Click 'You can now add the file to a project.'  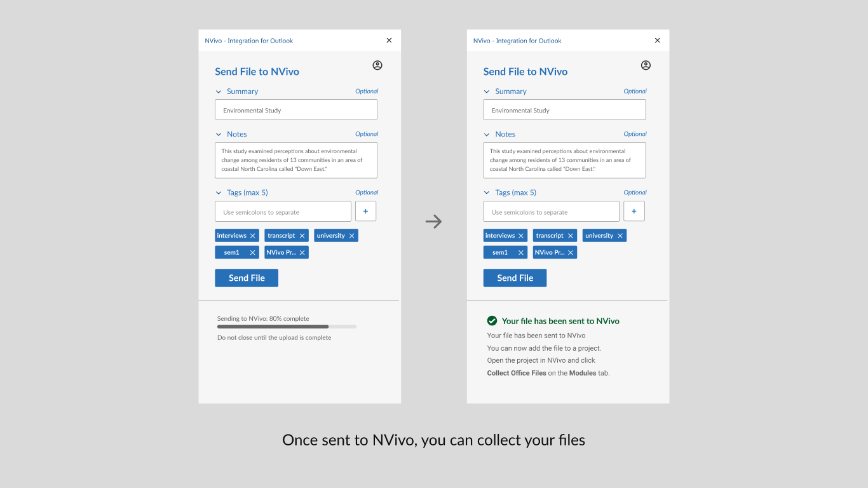point(544,348)
